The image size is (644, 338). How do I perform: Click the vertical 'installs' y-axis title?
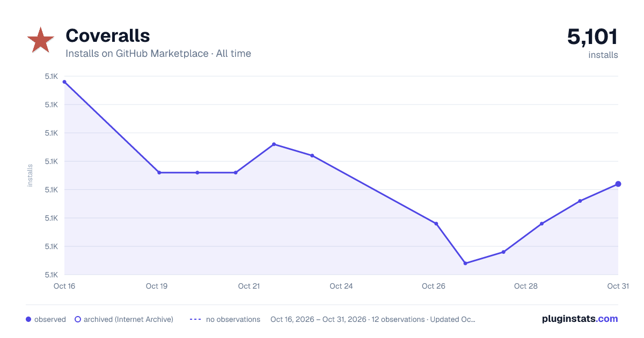(30, 175)
